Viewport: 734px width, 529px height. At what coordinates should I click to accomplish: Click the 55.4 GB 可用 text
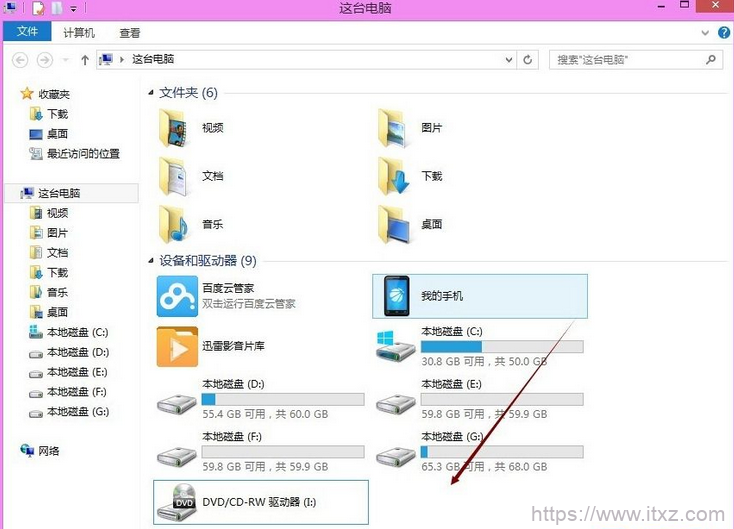coord(234,414)
